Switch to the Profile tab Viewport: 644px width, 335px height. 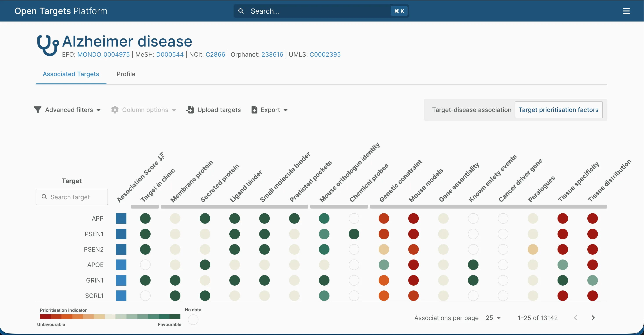pyautogui.click(x=126, y=74)
